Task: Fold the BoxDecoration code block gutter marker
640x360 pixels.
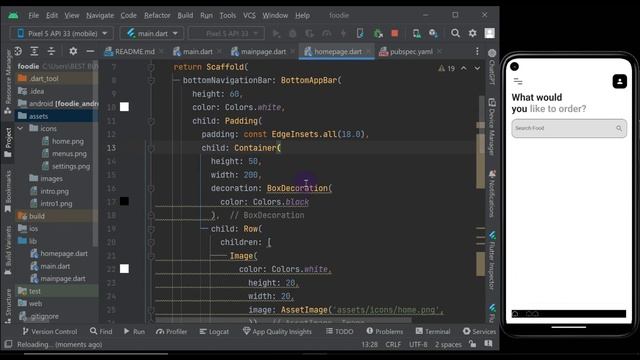Action: coord(151,188)
